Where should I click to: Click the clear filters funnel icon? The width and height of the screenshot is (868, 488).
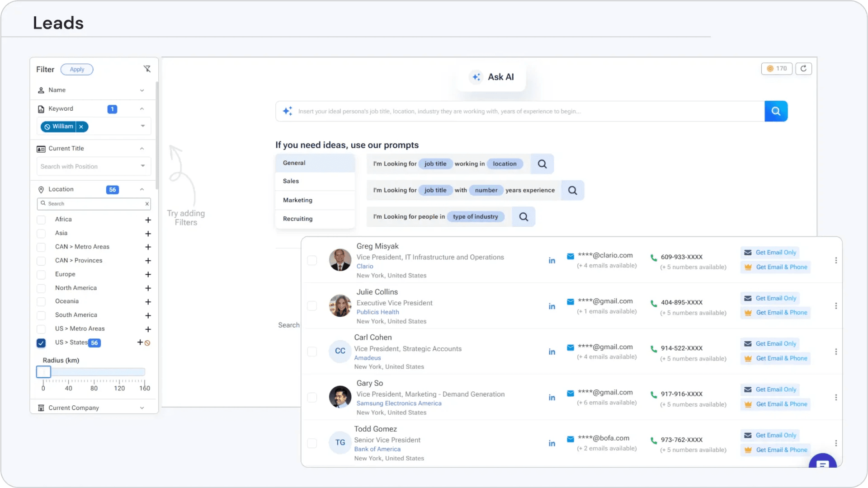(x=147, y=69)
